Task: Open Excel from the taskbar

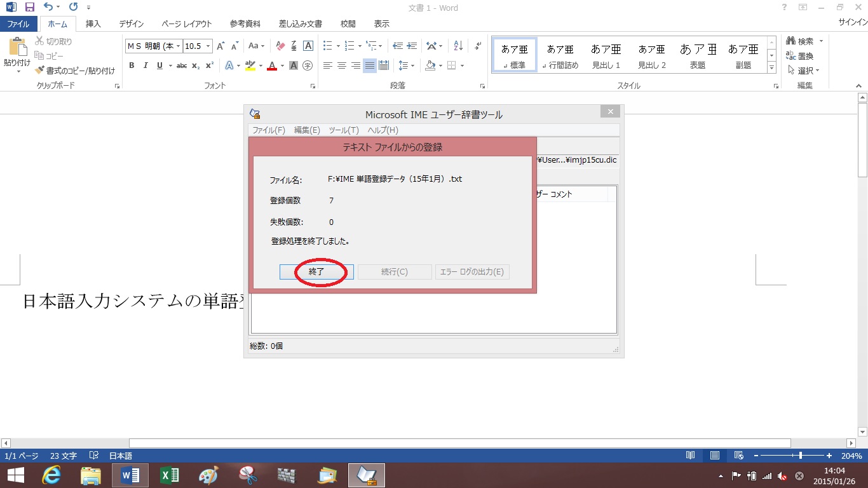Action: coord(170,475)
